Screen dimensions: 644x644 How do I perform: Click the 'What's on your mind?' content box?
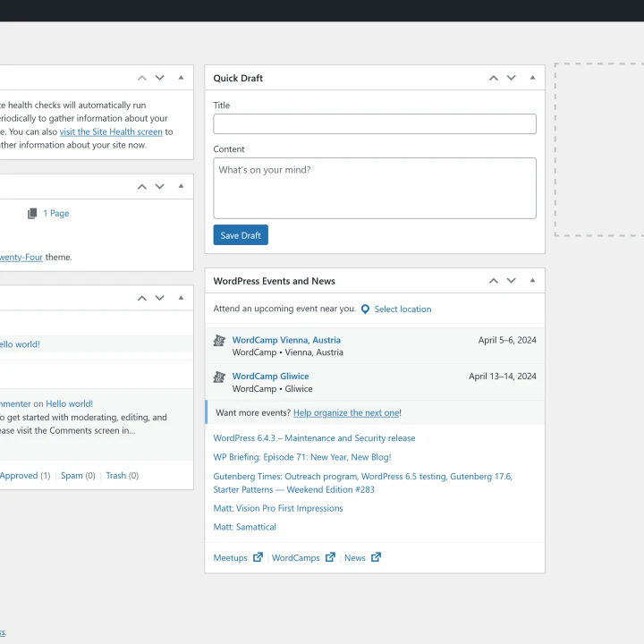375,188
